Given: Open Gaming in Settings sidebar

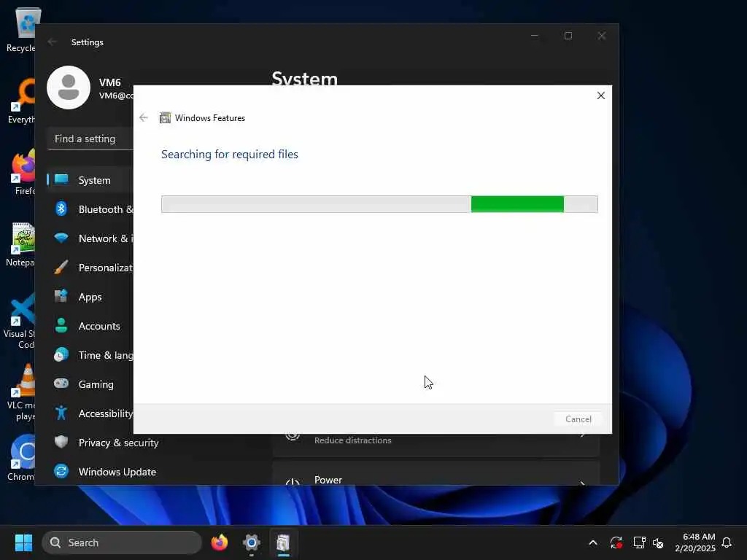Looking at the screenshot, I should click(x=90, y=384).
